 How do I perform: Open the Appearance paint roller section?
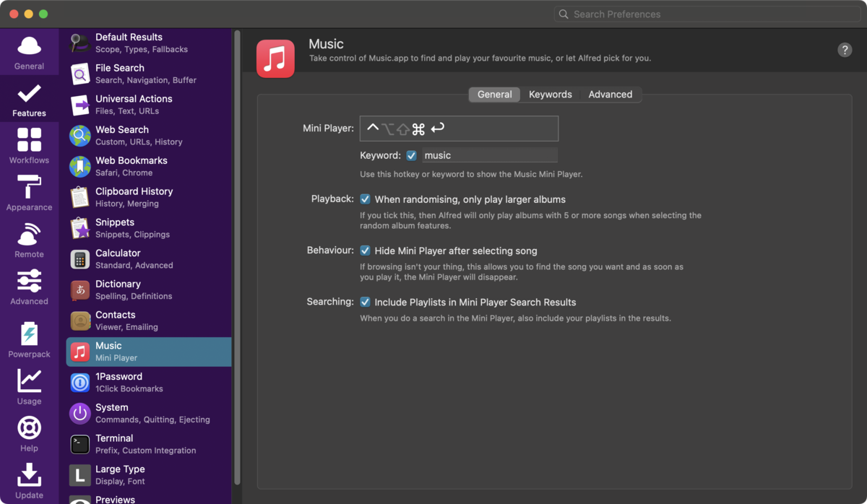click(29, 193)
